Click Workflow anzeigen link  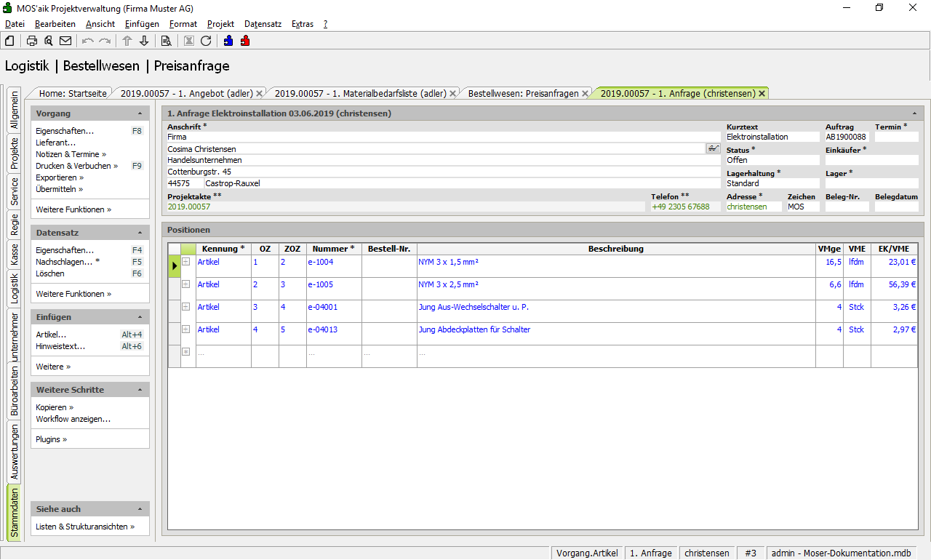coord(73,419)
